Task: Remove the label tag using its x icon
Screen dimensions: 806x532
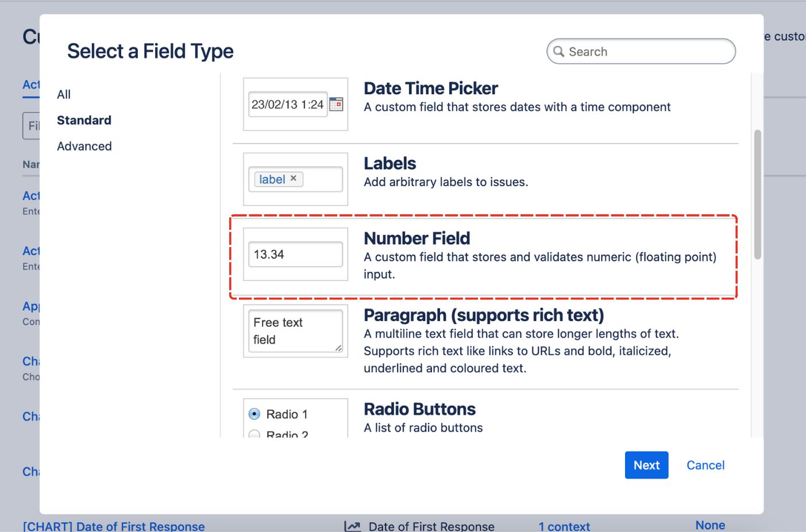Action: [x=294, y=179]
